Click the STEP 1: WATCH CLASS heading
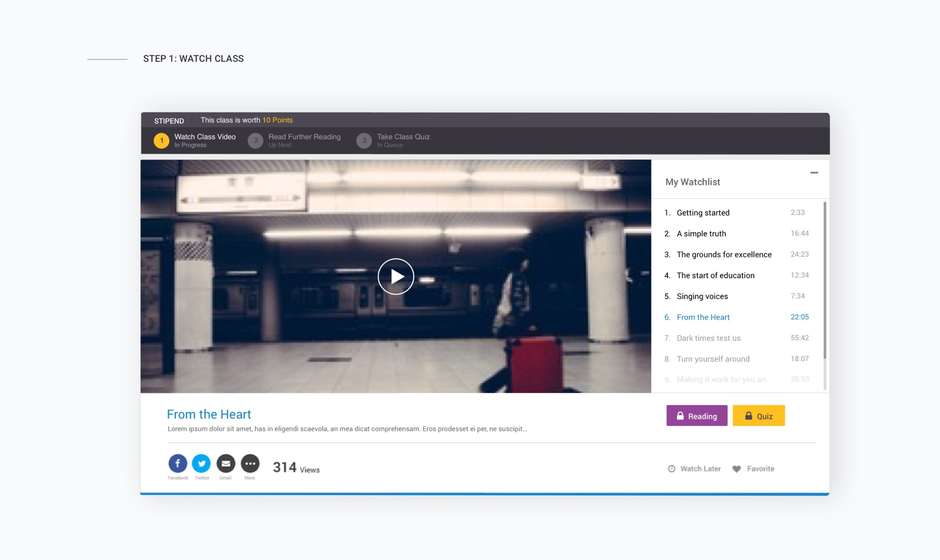 tap(194, 59)
